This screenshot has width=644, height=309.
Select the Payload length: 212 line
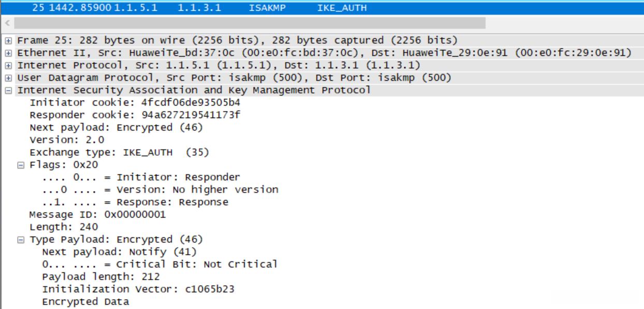(101, 277)
